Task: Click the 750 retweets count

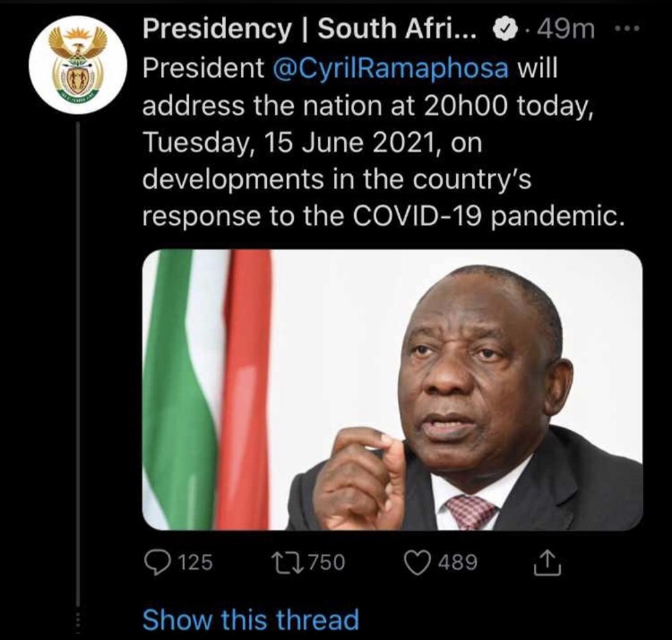Action: point(326,563)
